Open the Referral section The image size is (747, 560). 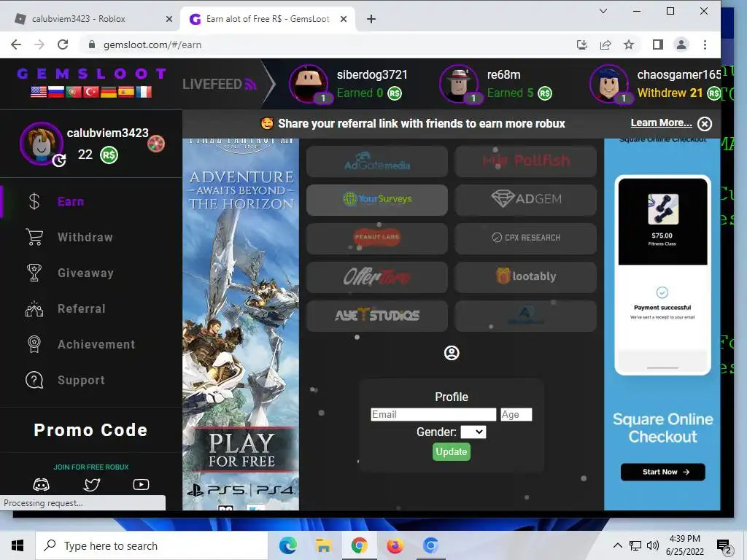[x=81, y=308]
